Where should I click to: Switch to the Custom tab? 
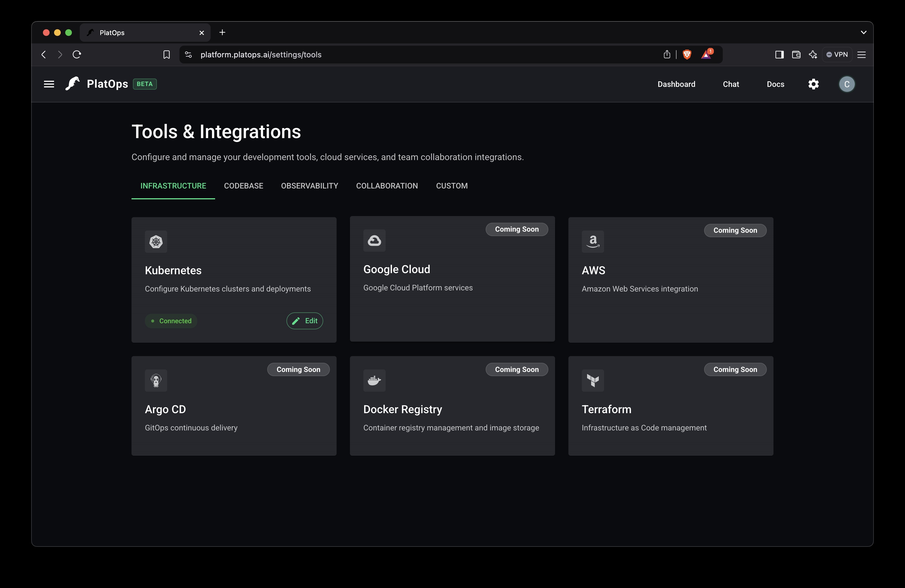(x=452, y=186)
